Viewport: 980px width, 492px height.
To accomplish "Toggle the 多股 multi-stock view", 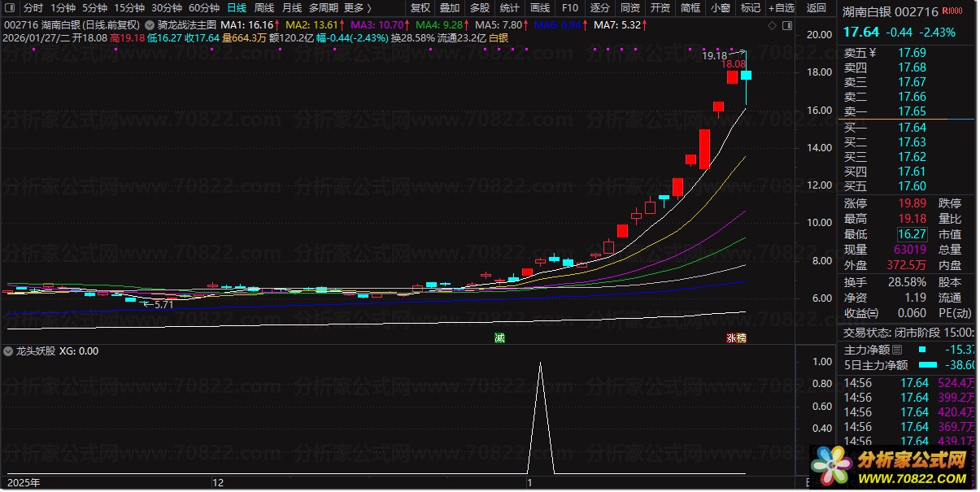I will click(x=479, y=8).
